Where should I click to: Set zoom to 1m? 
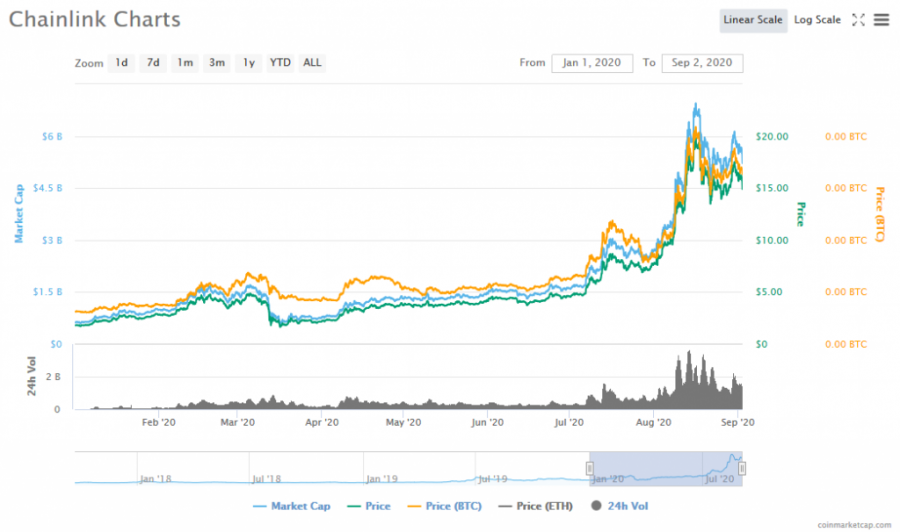tap(185, 63)
